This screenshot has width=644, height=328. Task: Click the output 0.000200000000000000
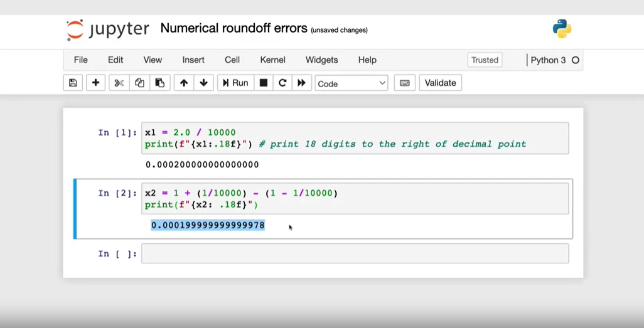(x=202, y=164)
